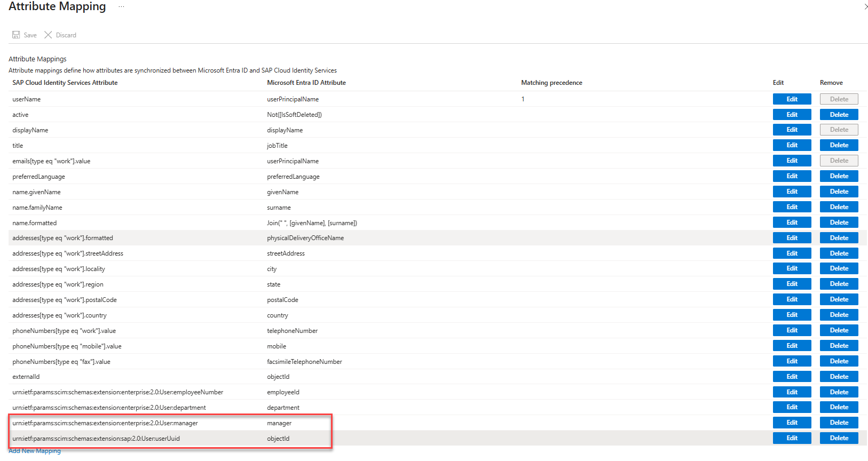
Task: Open the ellipsis menu beside Attribute Mapping title
Action: [121, 6]
